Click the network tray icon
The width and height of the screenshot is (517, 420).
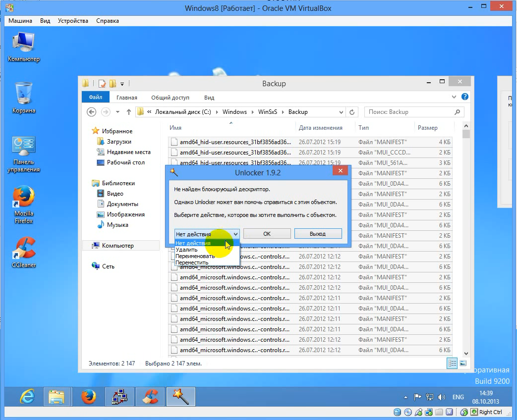click(x=429, y=397)
